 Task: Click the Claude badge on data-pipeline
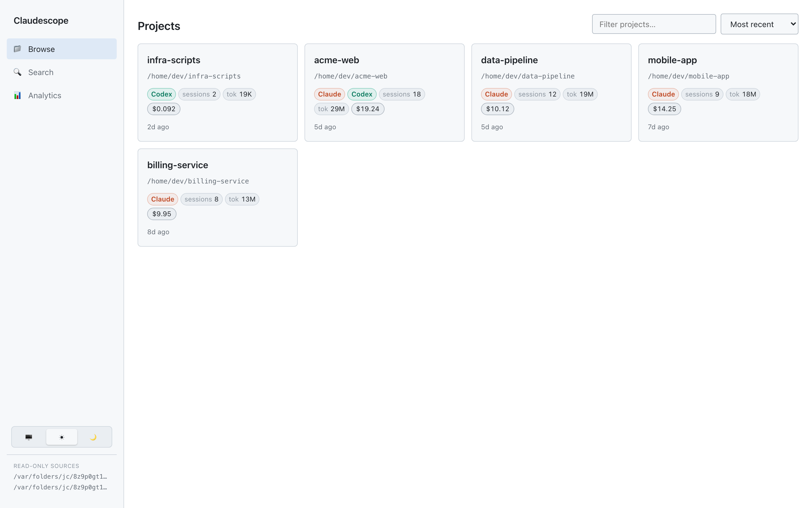(x=496, y=95)
